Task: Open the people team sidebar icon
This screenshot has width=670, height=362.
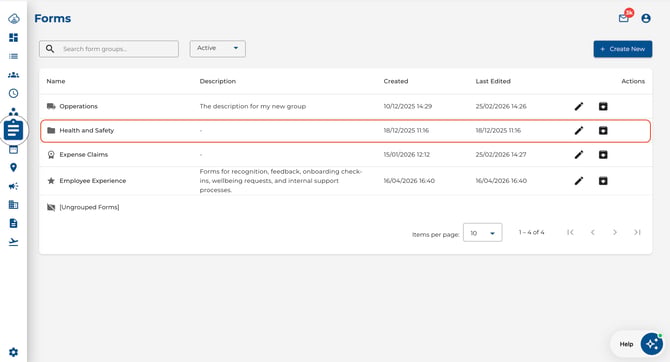Action: pos(13,75)
